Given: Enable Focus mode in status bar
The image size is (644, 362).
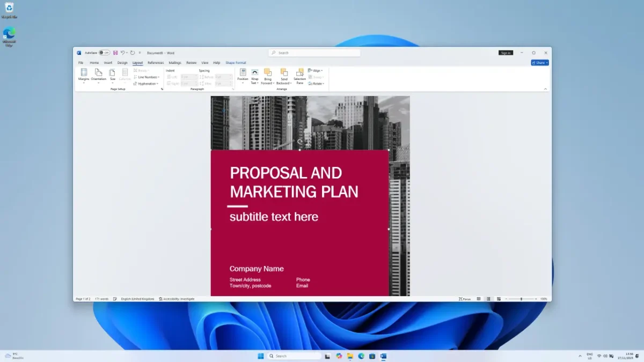Looking at the screenshot, I should pos(465,299).
